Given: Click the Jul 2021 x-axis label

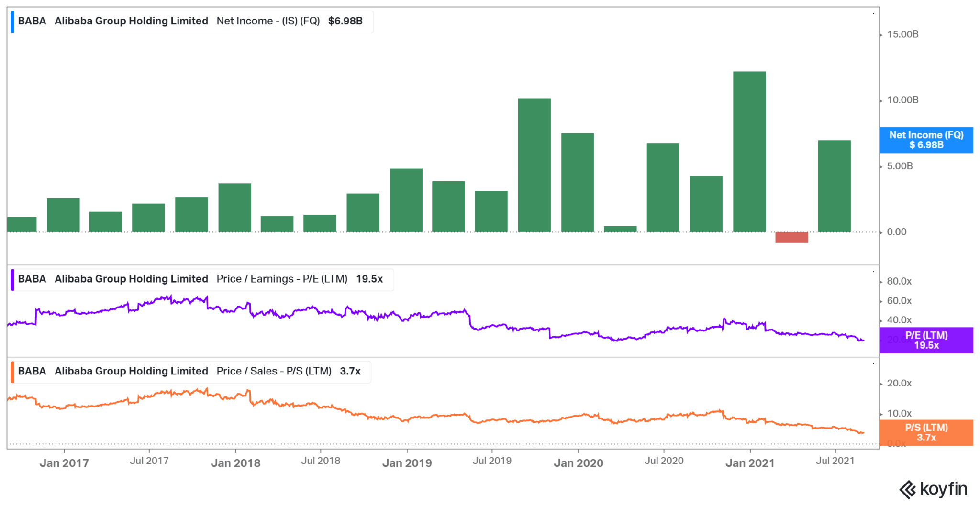Looking at the screenshot, I should coord(835,461).
